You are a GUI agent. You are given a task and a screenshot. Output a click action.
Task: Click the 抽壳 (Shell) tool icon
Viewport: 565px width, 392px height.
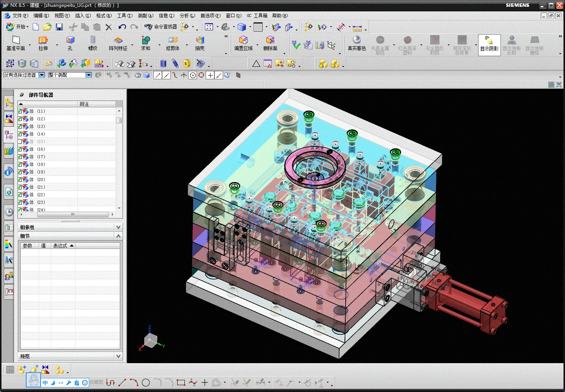[x=200, y=40]
